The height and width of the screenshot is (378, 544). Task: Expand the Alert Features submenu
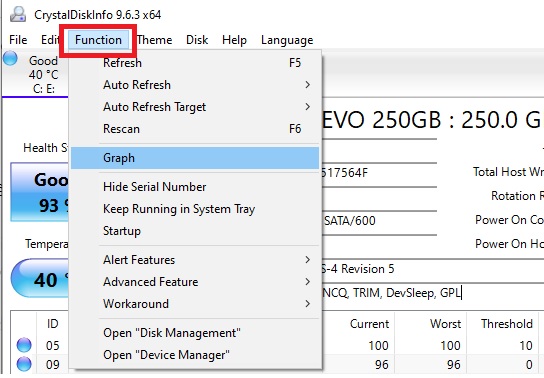[x=195, y=260]
